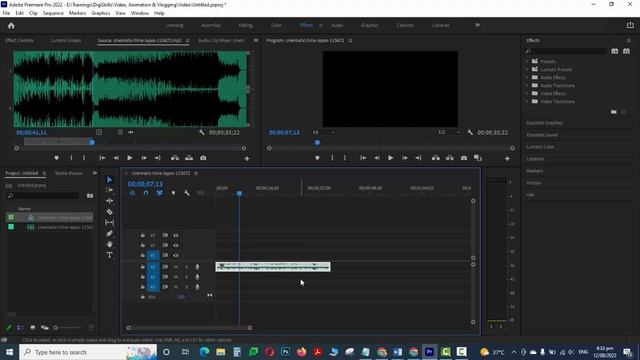Image resolution: width=640 pixels, height=360 pixels.
Task: Add marker in Source monitor
Action: click(x=56, y=158)
